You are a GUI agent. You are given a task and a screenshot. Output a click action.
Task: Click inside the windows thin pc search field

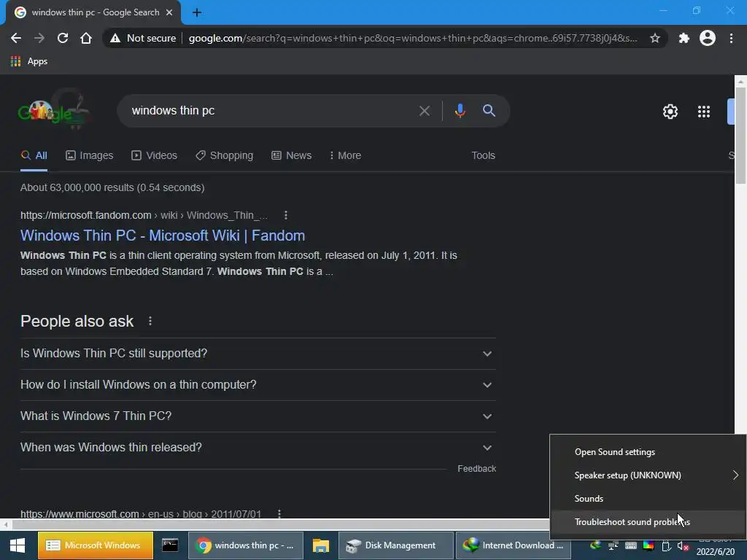click(x=271, y=111)
